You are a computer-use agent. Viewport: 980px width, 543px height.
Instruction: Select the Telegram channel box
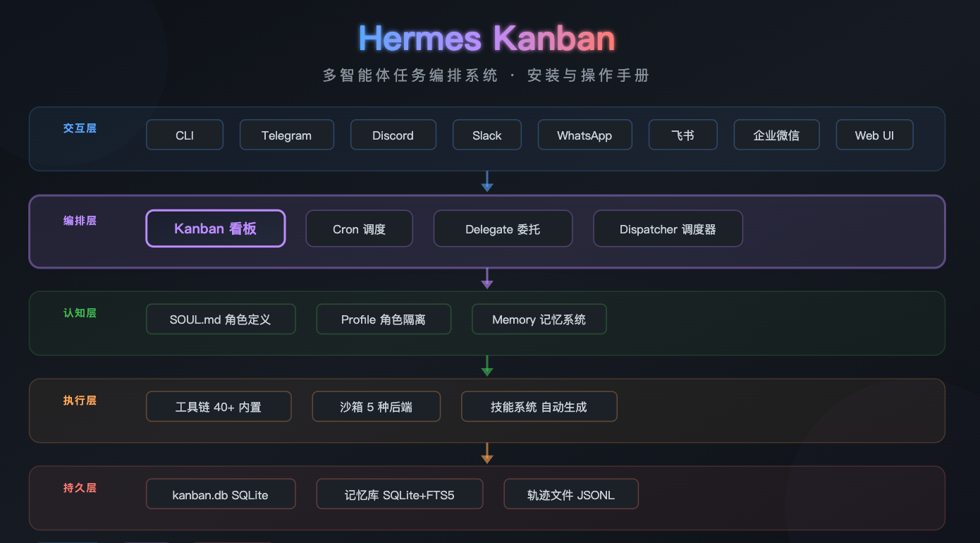tap(286, 135)
